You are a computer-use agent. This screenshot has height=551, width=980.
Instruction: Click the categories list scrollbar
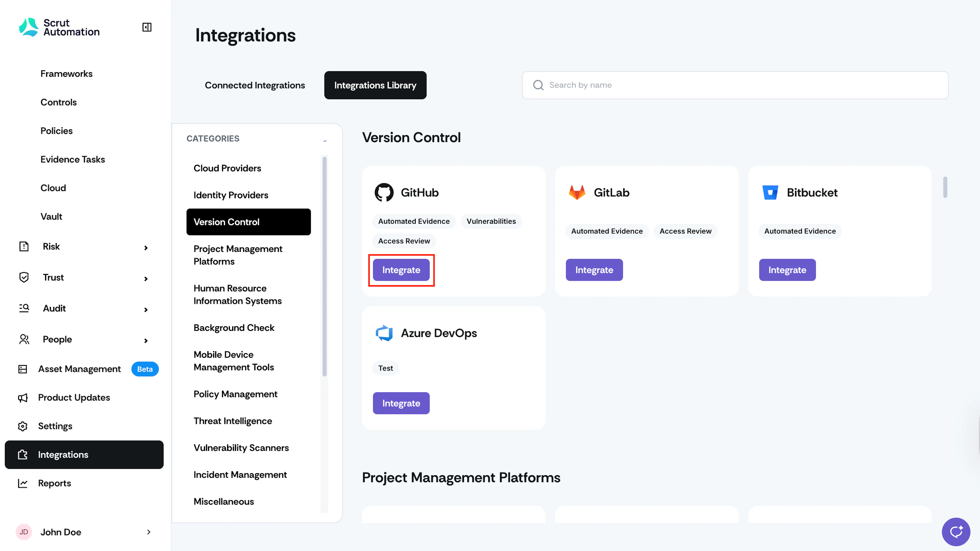click(x=325, y=266)
